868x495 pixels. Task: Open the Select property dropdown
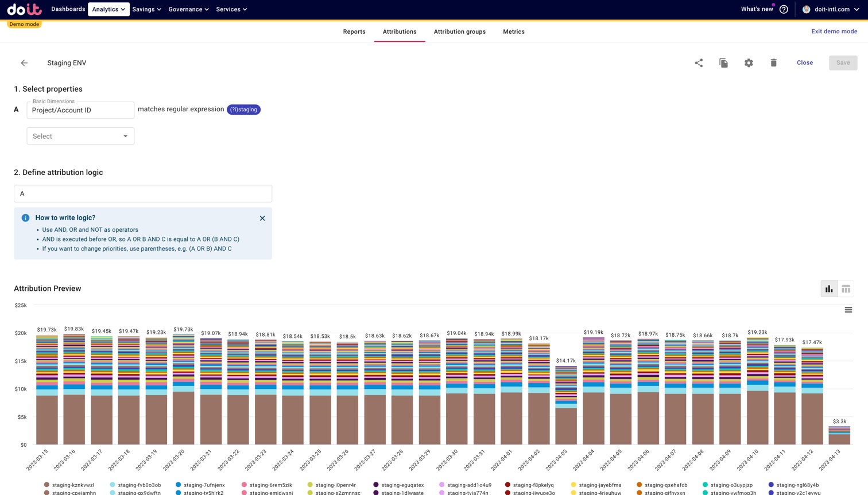(80, 136)
